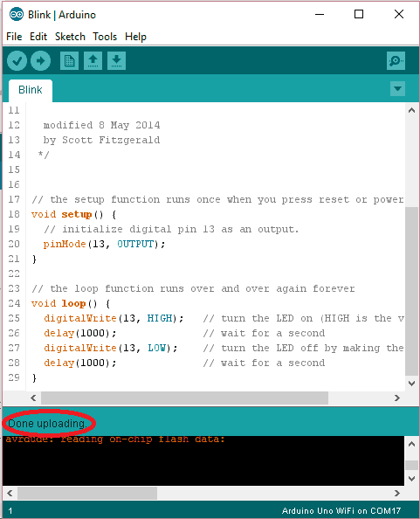Image resolution: width=420 pixels, height=519 pixels.
Task: Open the Tools menu
Action: pos(105,37)
